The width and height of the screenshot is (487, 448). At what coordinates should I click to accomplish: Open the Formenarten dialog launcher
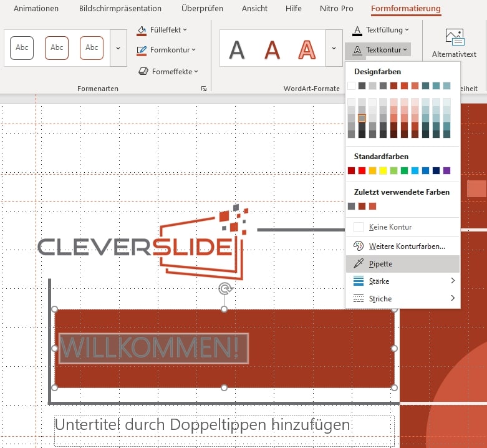click(x=204, y=89)
